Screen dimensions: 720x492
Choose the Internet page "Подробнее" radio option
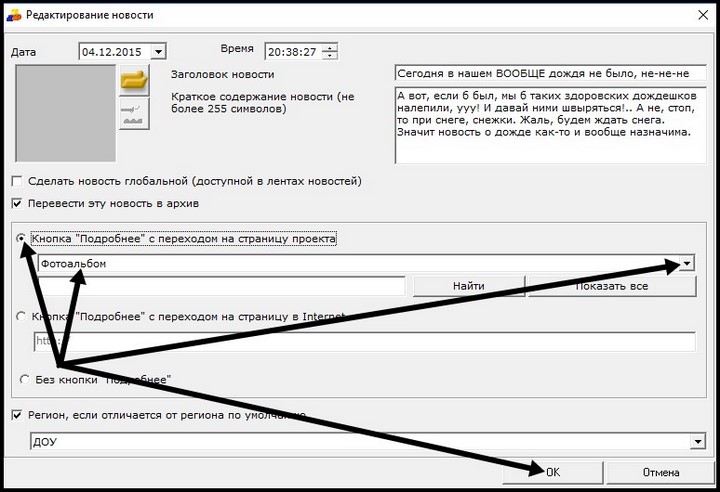(x=23, y=316)
